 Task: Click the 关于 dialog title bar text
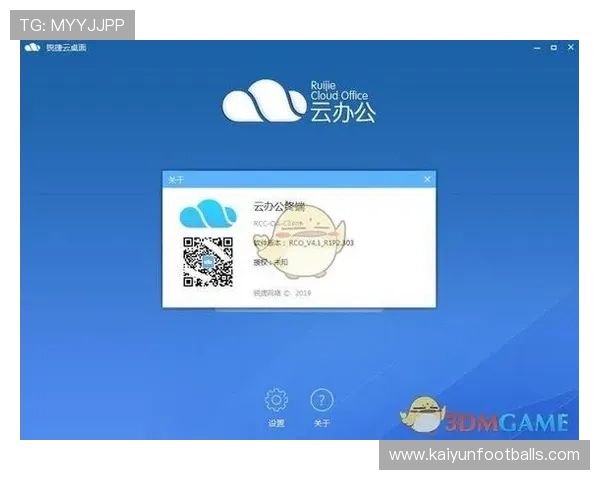pos(176,179)
